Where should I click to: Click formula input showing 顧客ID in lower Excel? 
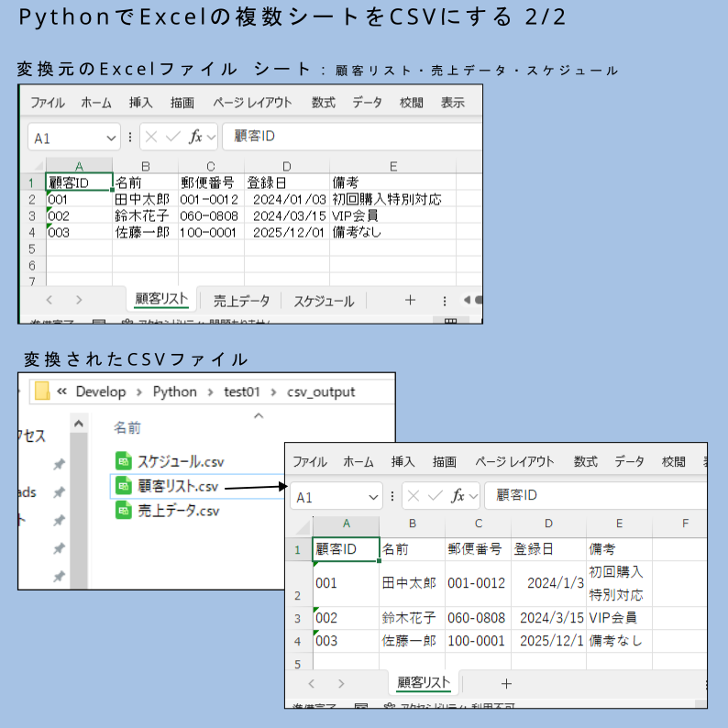pyautogui.click(x=596, y=495)
